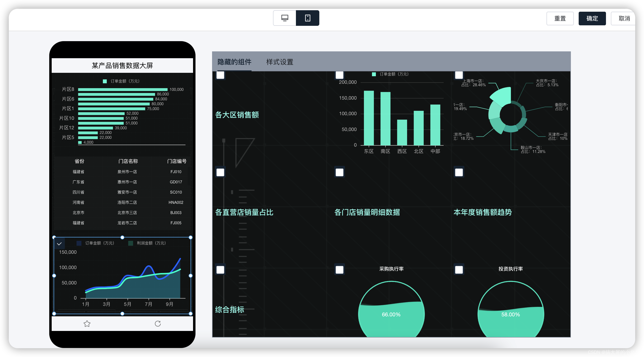Screen dimensions: 644x357
Task: Click 66.00% purchasing rate liquid gauge
Action: (x=391, y=309)
